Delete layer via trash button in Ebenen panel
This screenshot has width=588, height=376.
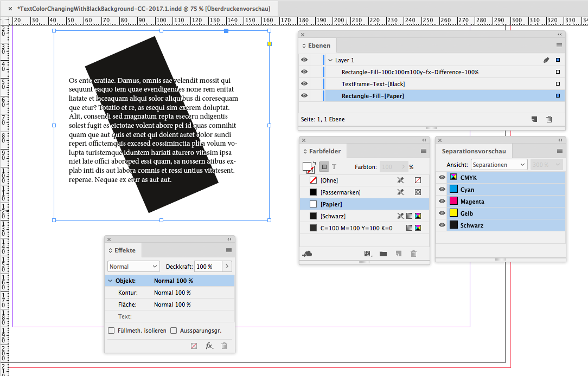point(549,119)
